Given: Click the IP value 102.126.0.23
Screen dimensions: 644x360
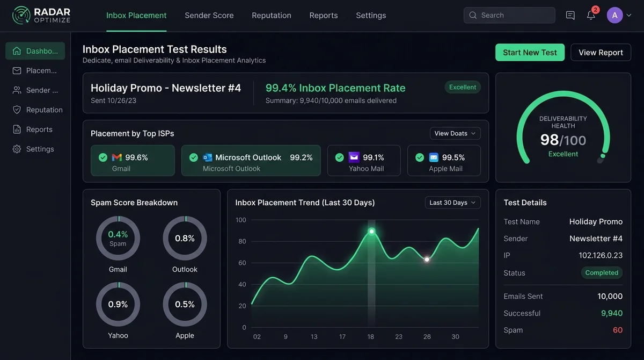Looking at the screenshot, I should pos(601,255).
